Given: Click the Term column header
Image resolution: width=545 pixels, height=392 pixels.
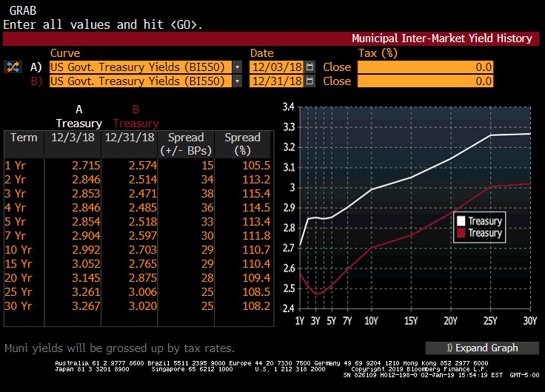Looking at the screenshot, I should 24,138.
